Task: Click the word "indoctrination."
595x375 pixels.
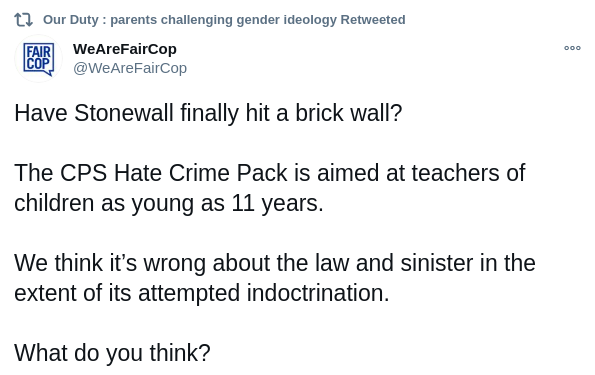Action: coord(318,293)
